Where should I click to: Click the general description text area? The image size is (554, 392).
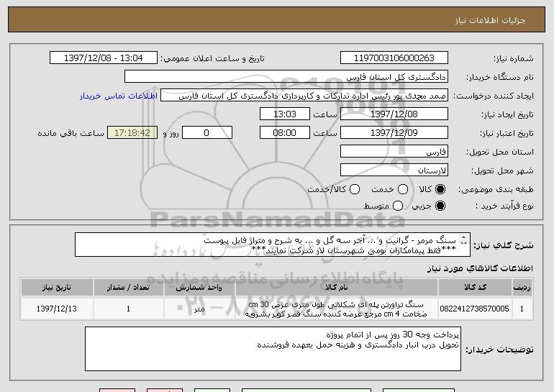click(x=273, y=245)
